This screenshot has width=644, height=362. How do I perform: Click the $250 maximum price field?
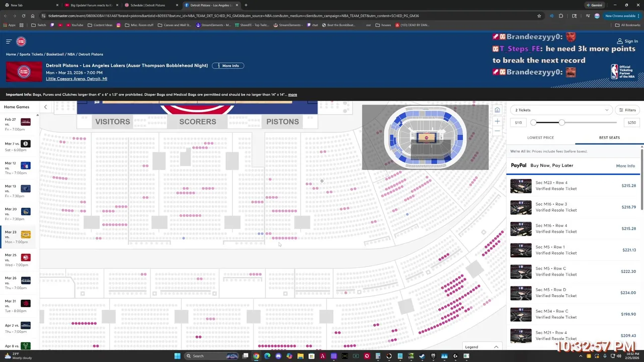coord(632,122)
